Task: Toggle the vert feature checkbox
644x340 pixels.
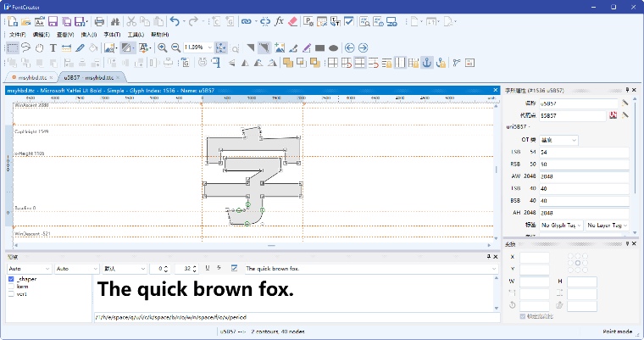Action: tap(11, 294)
